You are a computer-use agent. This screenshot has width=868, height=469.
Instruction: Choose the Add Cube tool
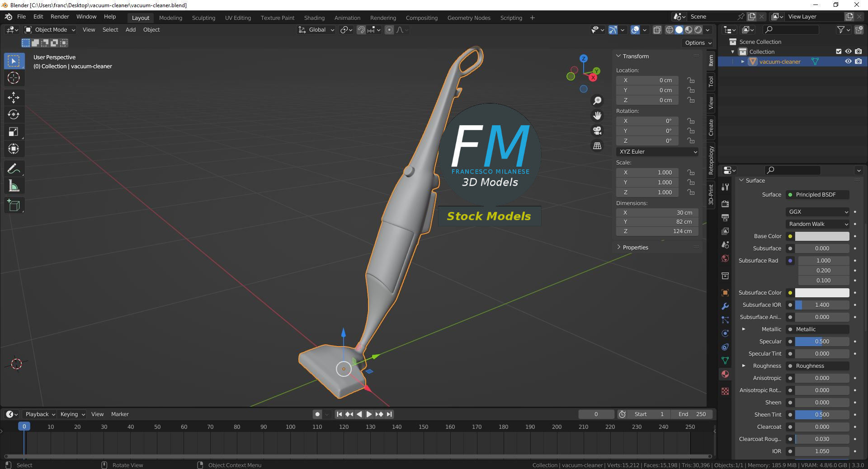pos(14,206)
